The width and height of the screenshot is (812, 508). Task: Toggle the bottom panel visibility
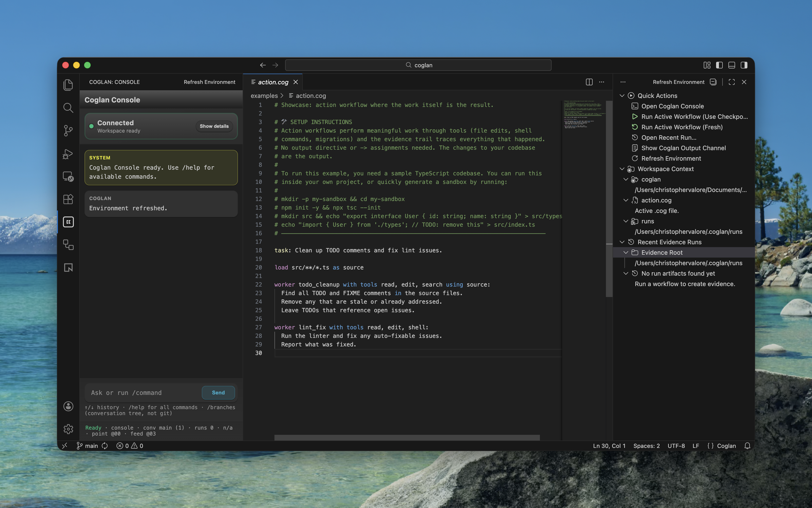tap(732, 65)
